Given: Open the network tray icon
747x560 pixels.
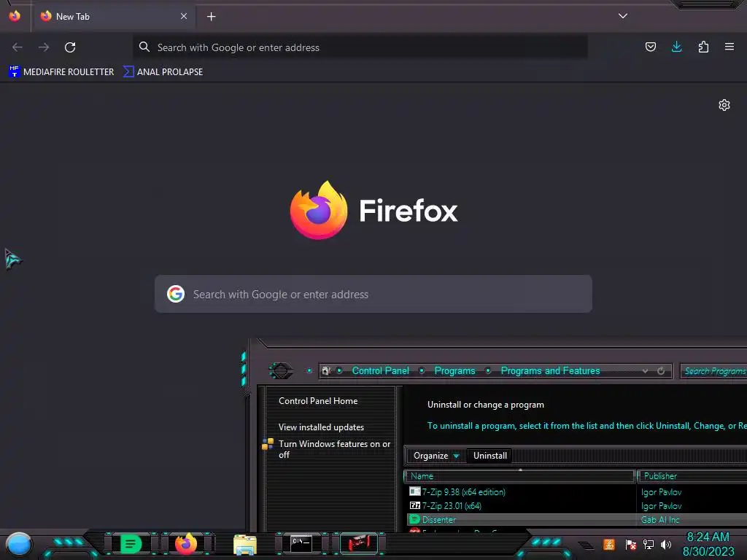Looking at the screenshot, I should [649, 544].
